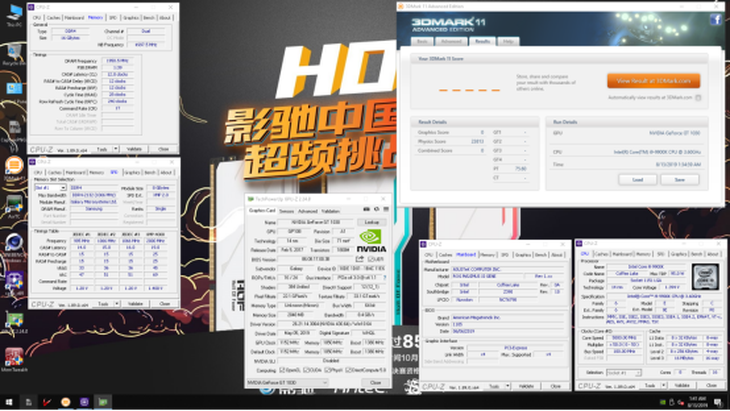
Task: Open the Control Panel desktop shortcut
Action: [x=14, y=92]
